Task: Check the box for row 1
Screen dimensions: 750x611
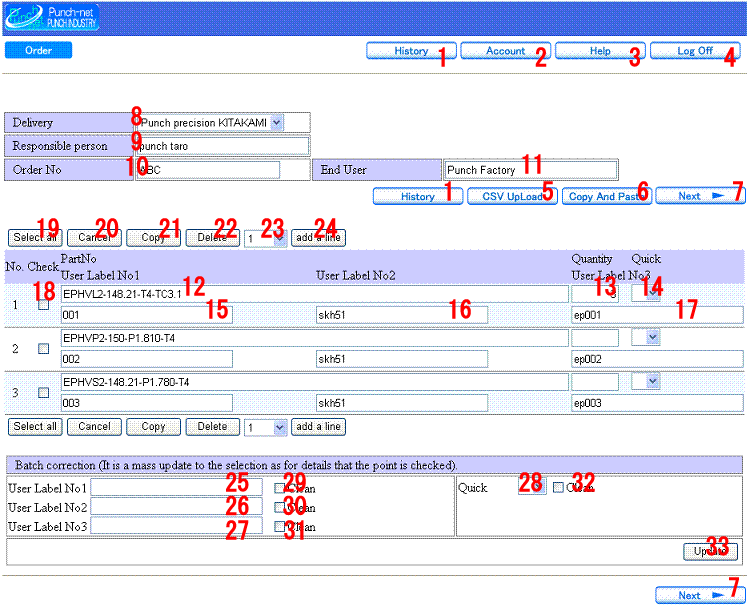Action: (44, 305)
